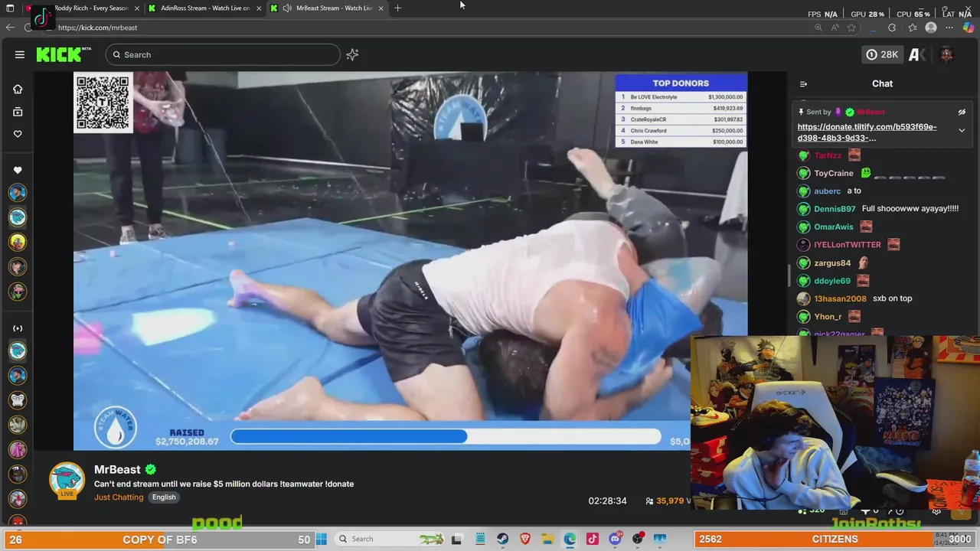Image resolution: width=980 pixels, height=551 pixels.
Task: Click username 13hasan2008 in chat
Action: pyautogui.click(x=840, y=298)
